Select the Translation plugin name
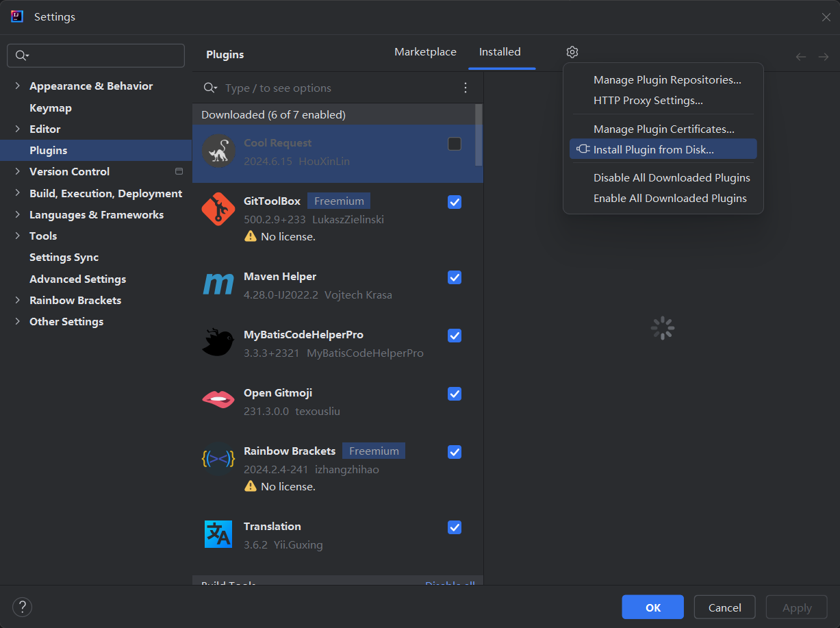The width and height of the screenshot is (840, 628). tap(272, 526)
